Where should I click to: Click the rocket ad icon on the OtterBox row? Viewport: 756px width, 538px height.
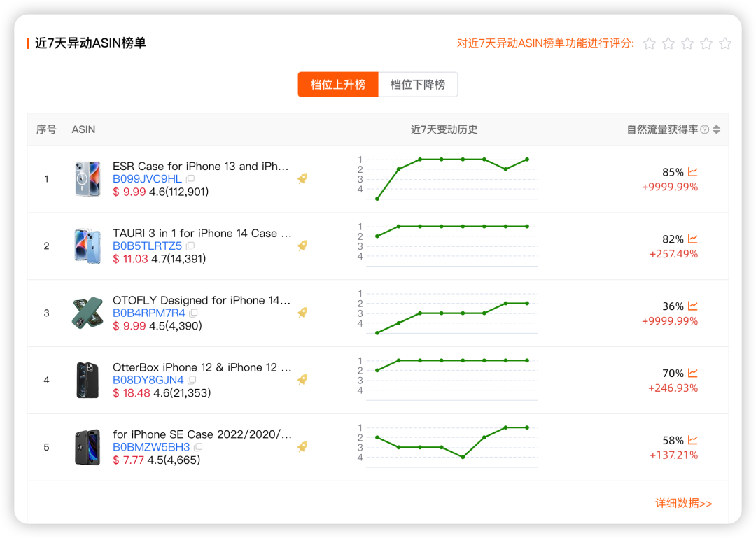click(x=302, y=380)
